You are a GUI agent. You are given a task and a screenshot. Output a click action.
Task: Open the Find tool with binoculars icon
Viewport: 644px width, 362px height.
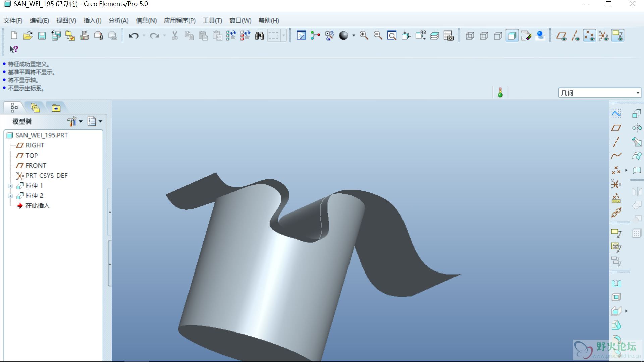(259, 36)
